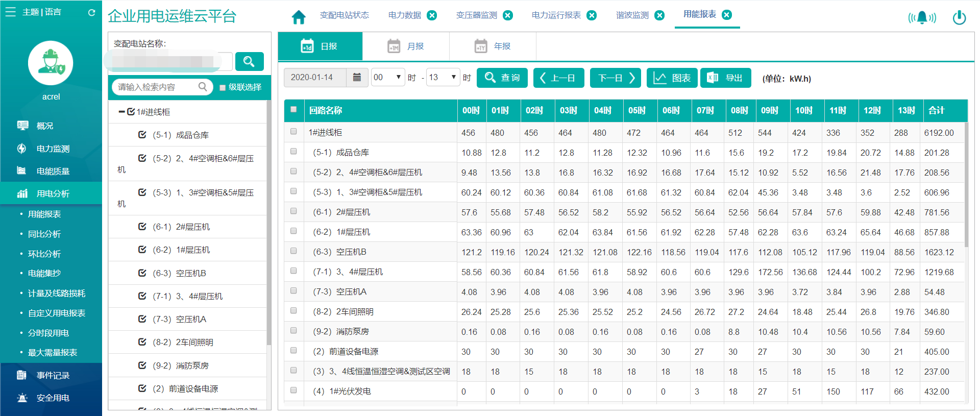Click the green substation search icon button
The image size is (980, 416).
249,62
